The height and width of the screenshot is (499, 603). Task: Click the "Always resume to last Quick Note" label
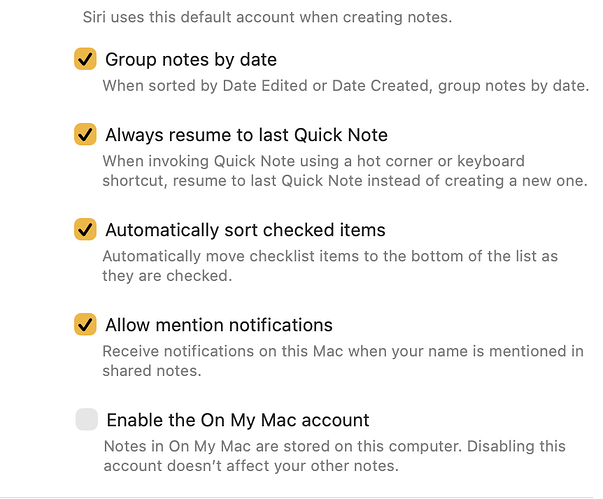tap(246, 135)
